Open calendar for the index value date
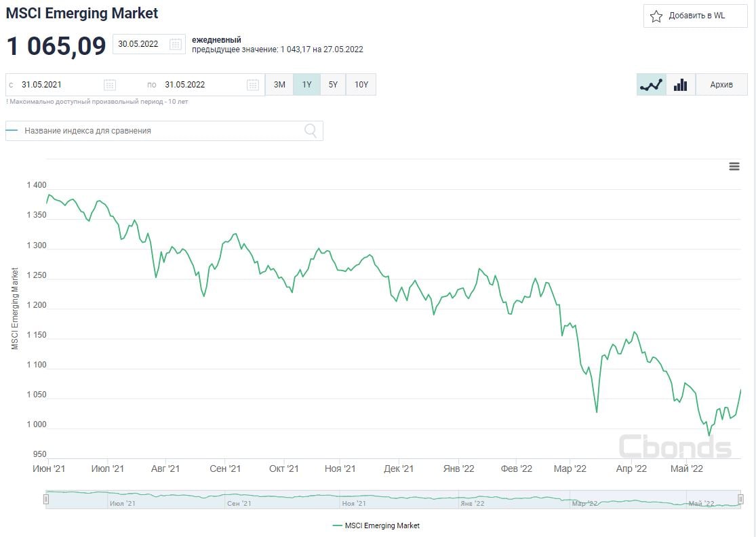Image resolution: width=756 pixels, height=537 pixels. [x=176, y=44]
